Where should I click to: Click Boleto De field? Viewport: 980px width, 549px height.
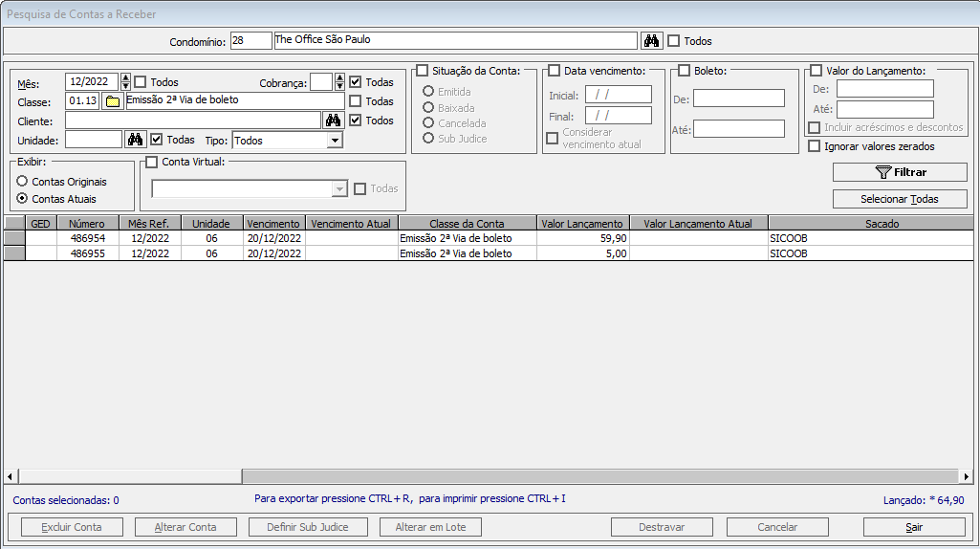point(739,99)
